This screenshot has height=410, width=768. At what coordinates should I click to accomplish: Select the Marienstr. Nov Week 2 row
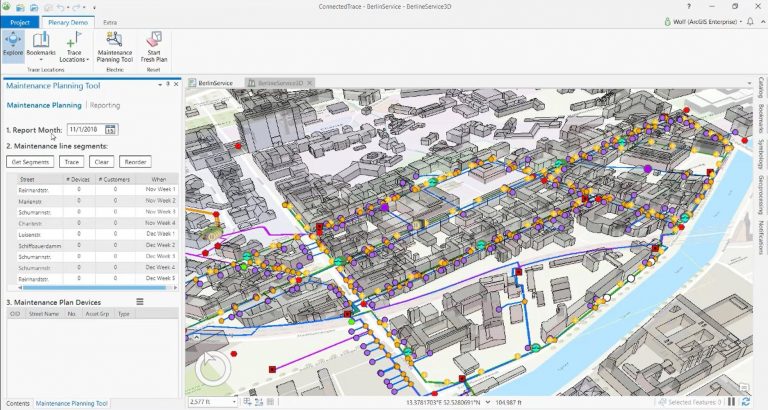tap(96, 201)
